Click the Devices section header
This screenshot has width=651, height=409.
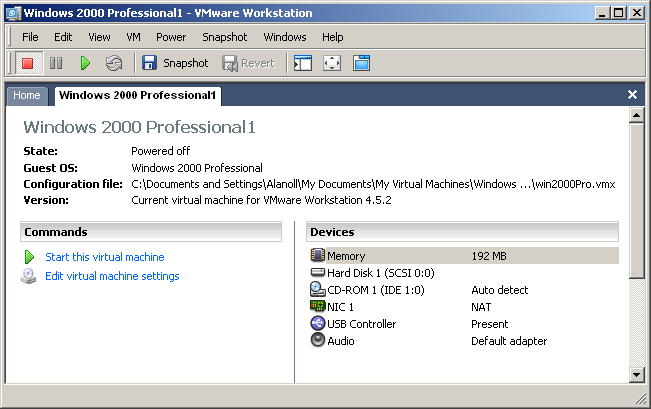(463, 232)
